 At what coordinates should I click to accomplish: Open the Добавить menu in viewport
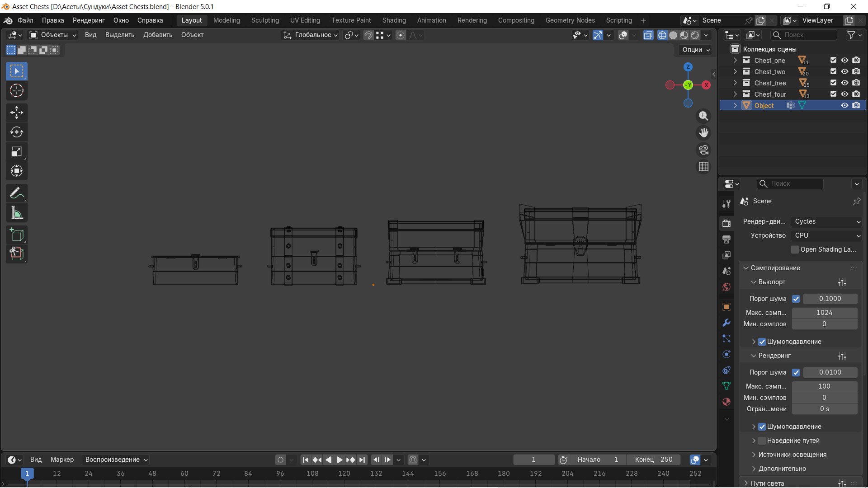[158, 35]
